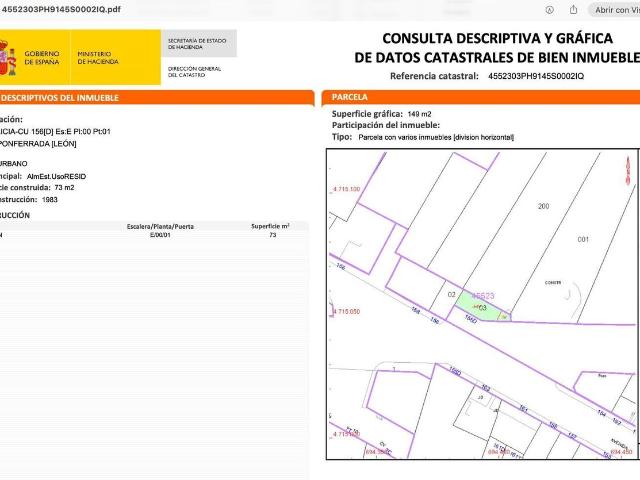This screenshot has height=480, width=640.
Task: Click 'GOBIERNO DE ESPAÑA' logo text
Action: 42,58
